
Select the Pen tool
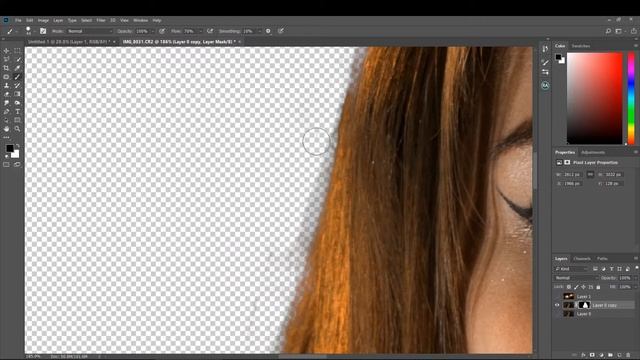(6, 111)
